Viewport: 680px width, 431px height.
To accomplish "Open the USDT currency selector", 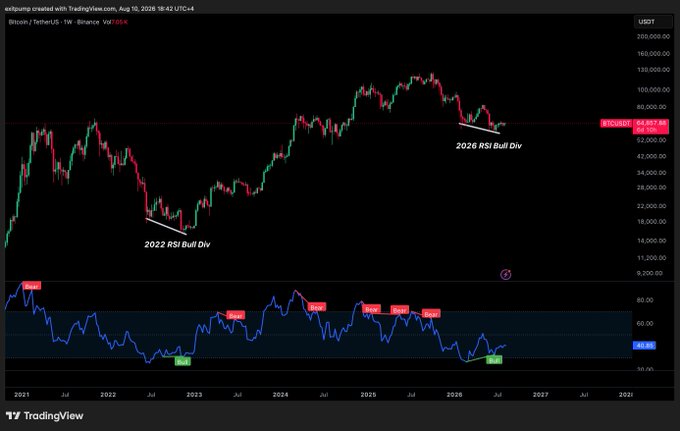I will pyautogui.click(x=653, y=22).
